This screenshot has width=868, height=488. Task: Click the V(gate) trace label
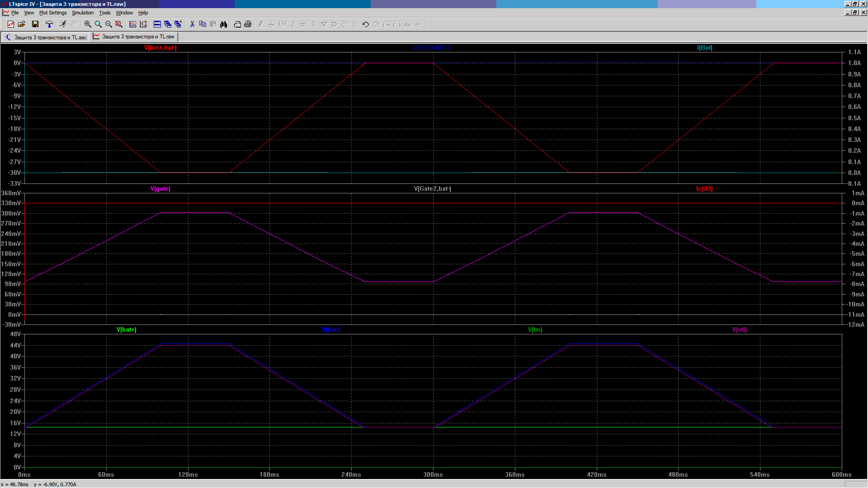tap(160, 188)
